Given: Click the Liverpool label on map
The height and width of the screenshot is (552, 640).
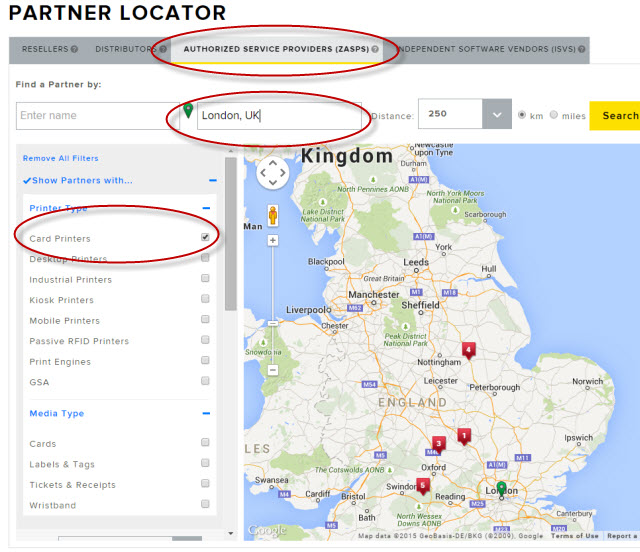Looking at the screenshot, I should [308, 310].
